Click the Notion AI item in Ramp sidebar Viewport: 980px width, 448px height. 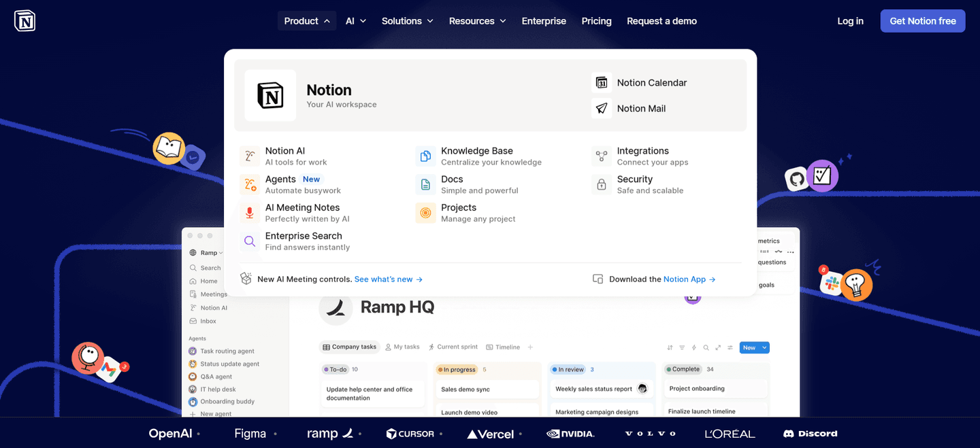[x=209, y=307]
